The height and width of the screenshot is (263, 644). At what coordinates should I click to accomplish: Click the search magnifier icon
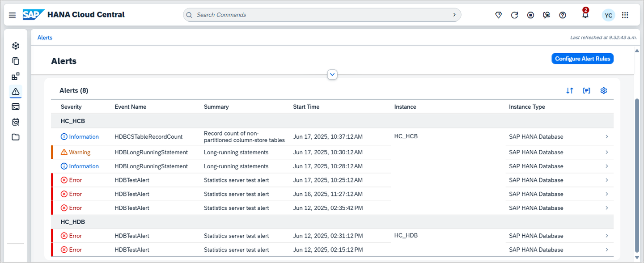[x=190, y=15]
